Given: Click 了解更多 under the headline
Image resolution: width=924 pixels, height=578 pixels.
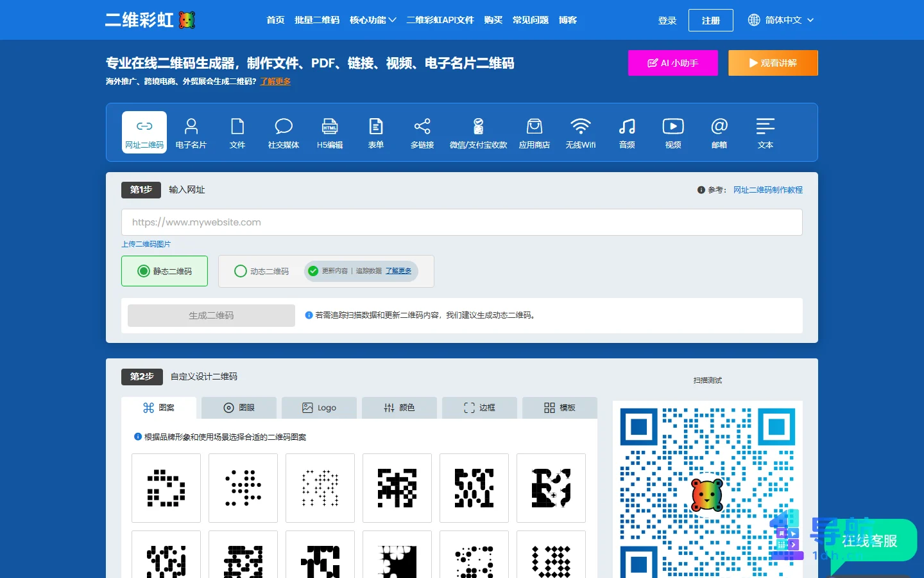Looking at the screenshot, I should 275,82.
